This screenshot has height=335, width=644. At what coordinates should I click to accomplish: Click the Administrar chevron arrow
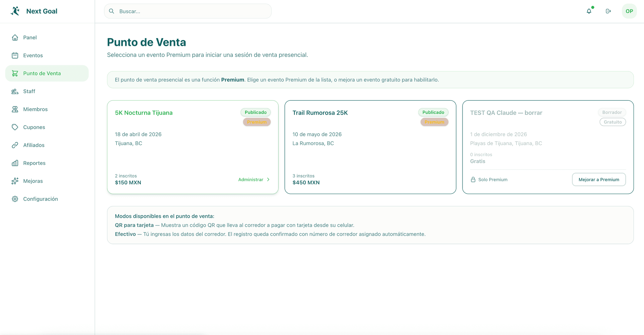click(268, 180)
